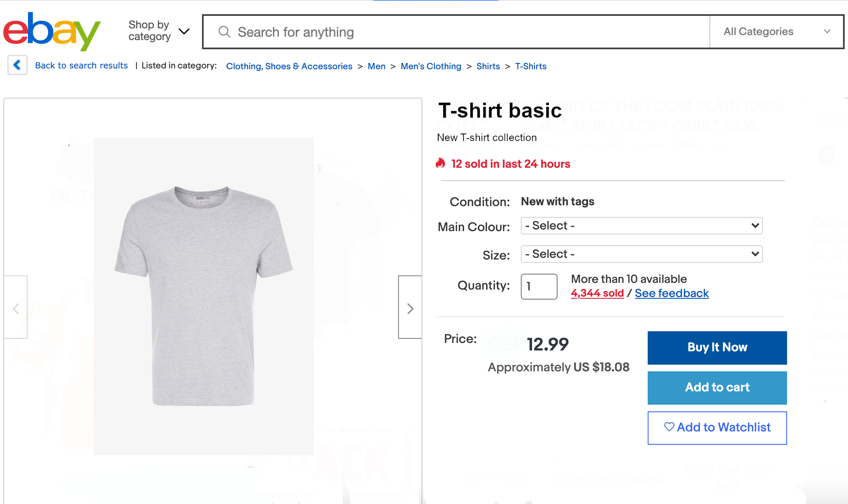Image resolution: width=848 pixels, height=504 pixels.
Task: Open the T-Shirts breadcrumb link
Action: click(x=531, y=66)
